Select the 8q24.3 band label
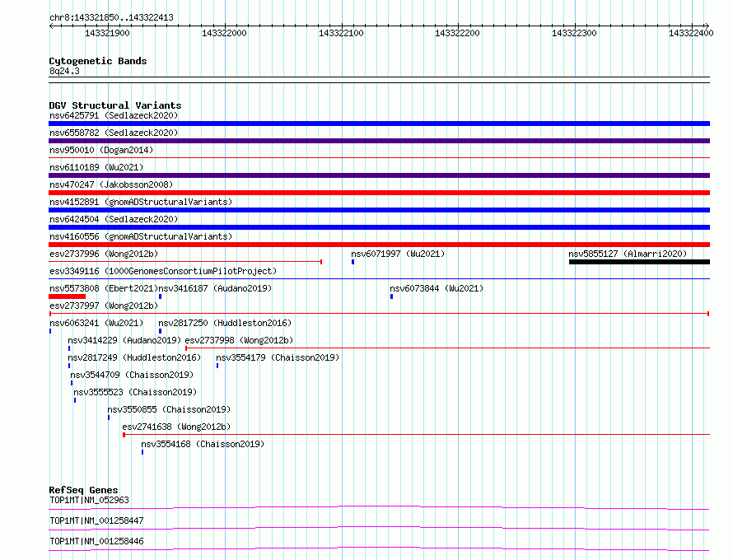The image size is (733, 560). (64, 71)
